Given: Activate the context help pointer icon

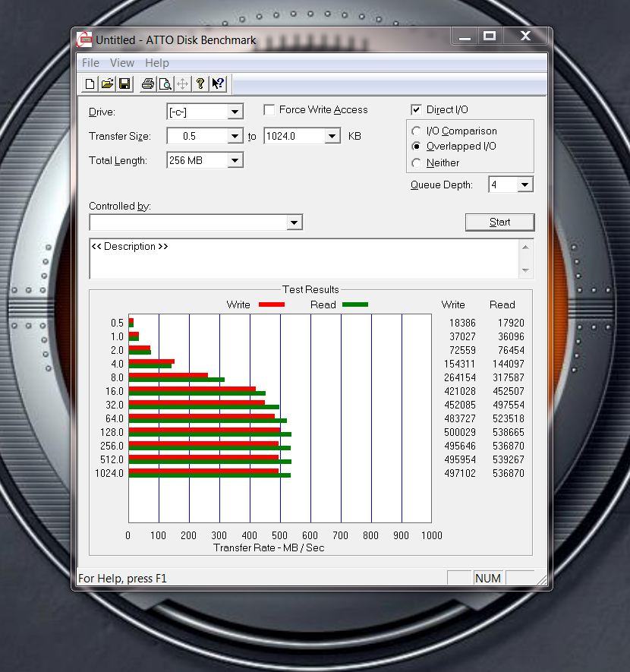Looking at the screenshot, I should point(218,84).
